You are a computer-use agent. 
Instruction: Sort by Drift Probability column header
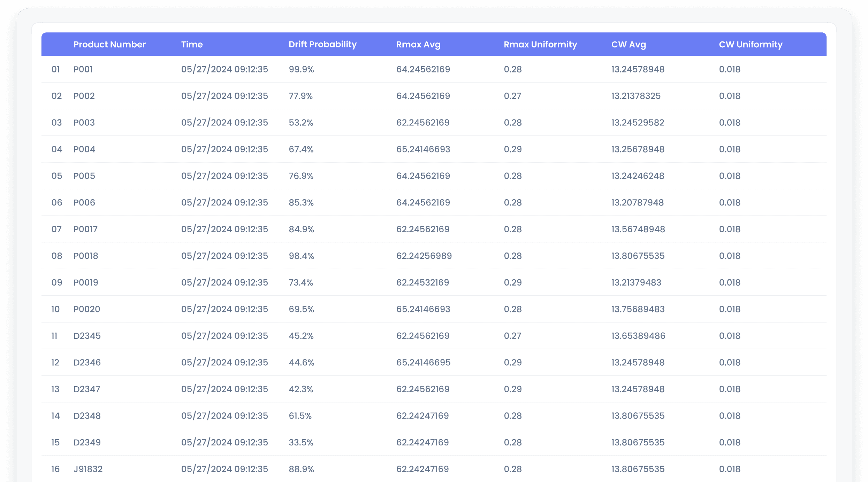[322, 45]
